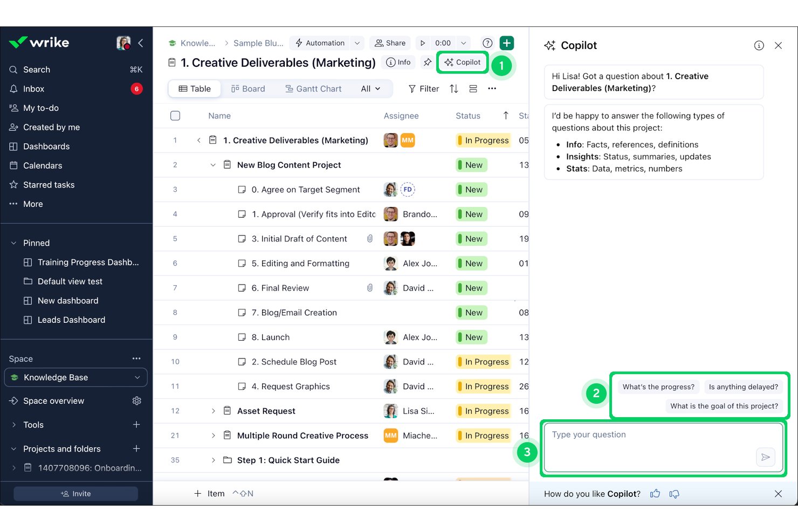Click the green plus create button
The image size is (798, 532).
pos(507,43)
